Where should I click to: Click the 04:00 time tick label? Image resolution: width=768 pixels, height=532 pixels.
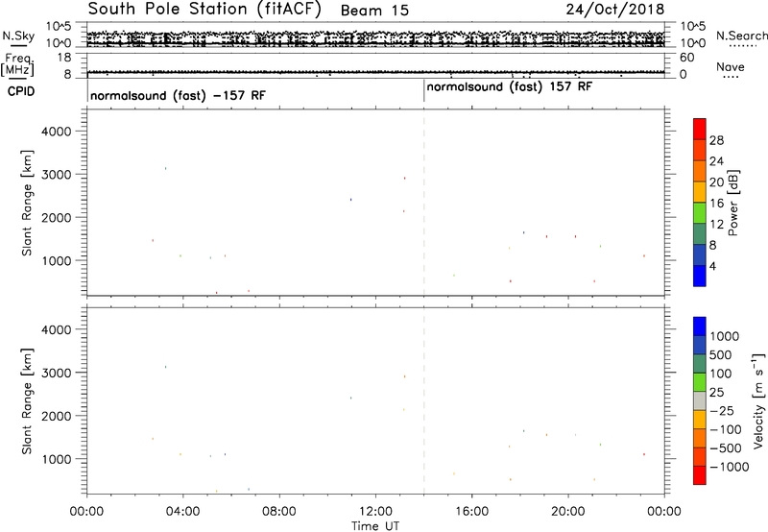pyautogui.click(x=182, y=512)
